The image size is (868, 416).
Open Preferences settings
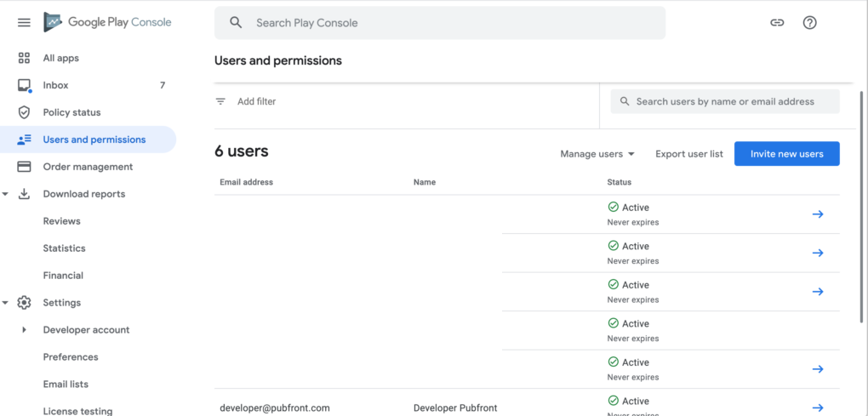(x=71, y=356)
